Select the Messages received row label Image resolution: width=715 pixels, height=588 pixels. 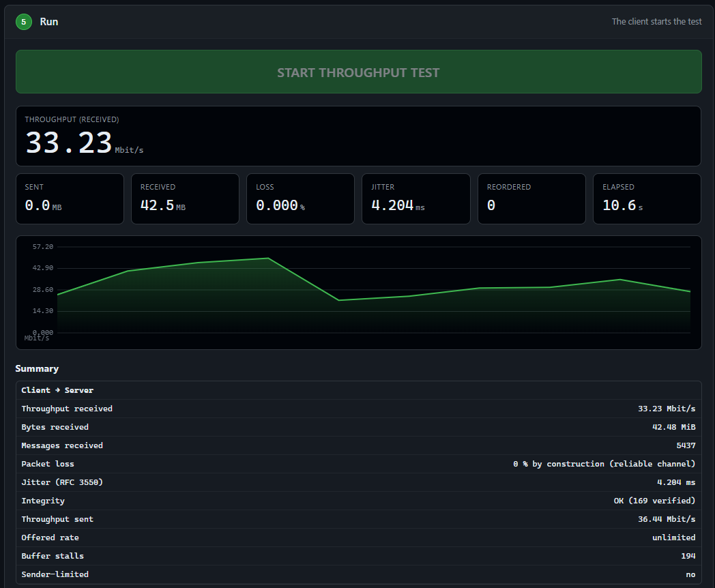pyautogui.click(x=62, y=445)
